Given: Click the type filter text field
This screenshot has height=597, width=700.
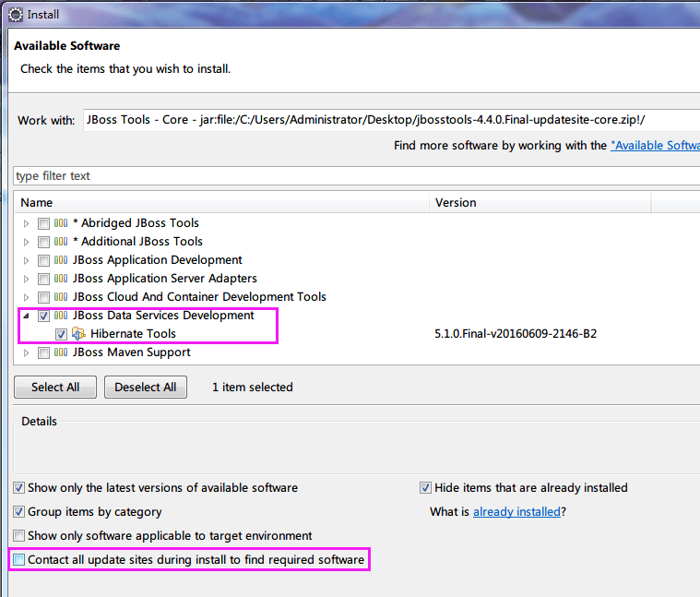Looking at the screenshot, I should click(356, 176).
